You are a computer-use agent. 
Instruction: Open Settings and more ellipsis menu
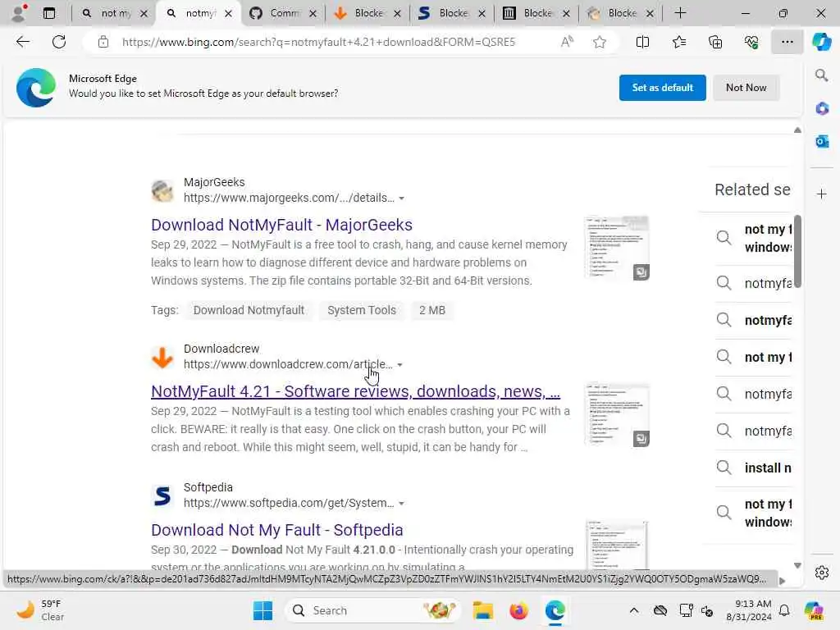point(787,42)
